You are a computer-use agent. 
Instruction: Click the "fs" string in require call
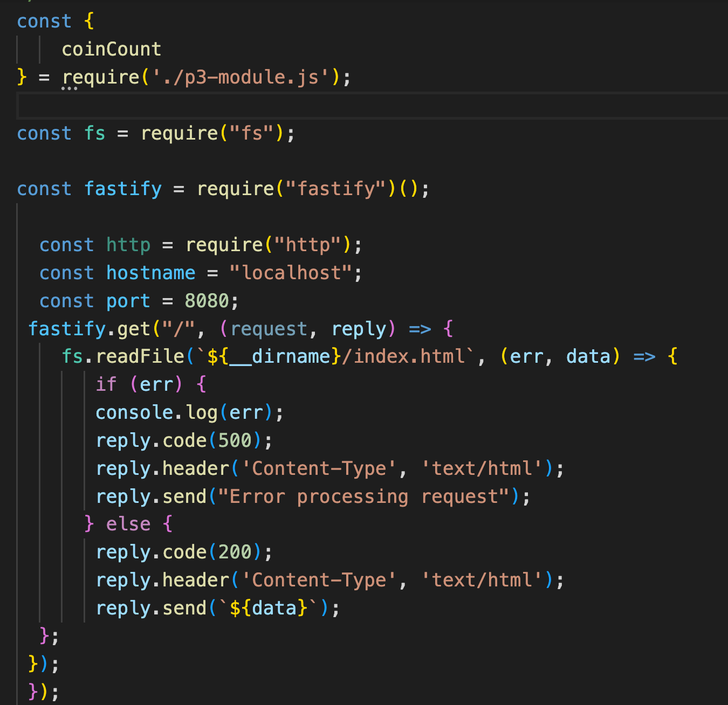pos(252,133)
